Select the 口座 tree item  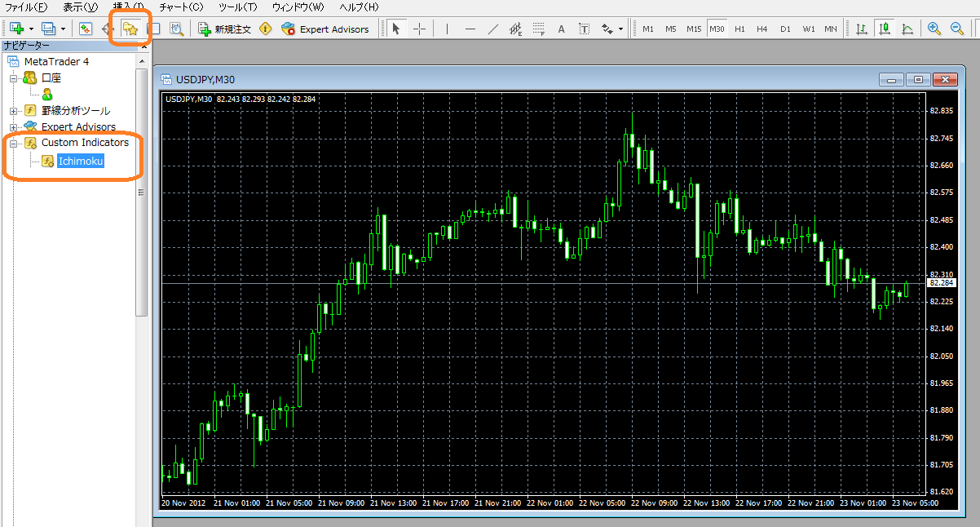(51, 78)
